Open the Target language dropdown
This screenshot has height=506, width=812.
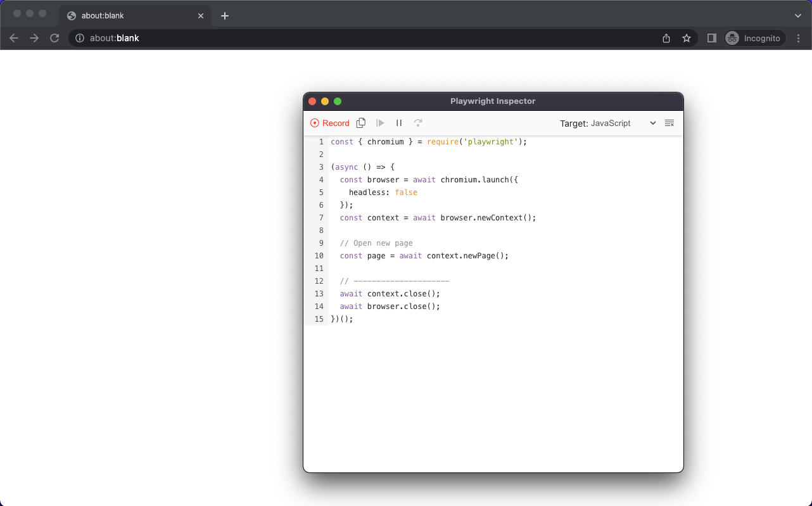652,123
